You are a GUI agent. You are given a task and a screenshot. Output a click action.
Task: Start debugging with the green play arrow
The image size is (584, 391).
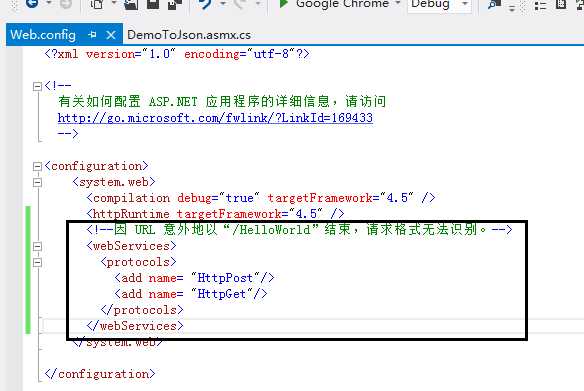click(x=284, y=4)
